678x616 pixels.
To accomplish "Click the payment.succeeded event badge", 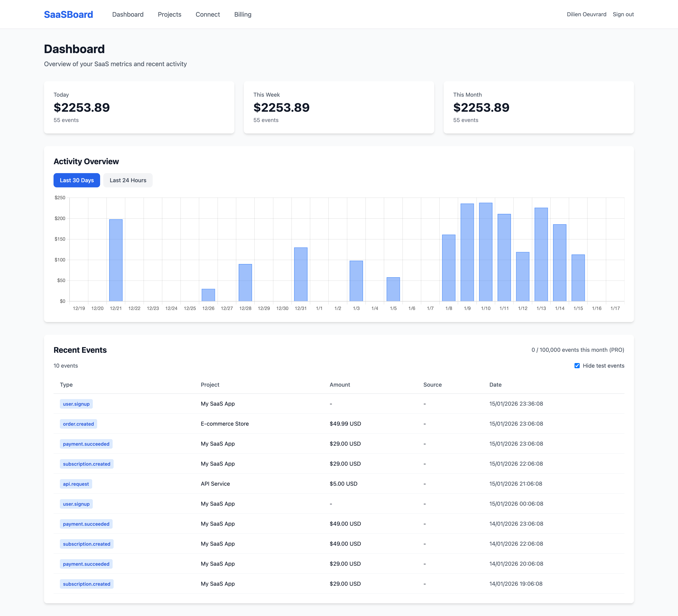I will 86,444.
